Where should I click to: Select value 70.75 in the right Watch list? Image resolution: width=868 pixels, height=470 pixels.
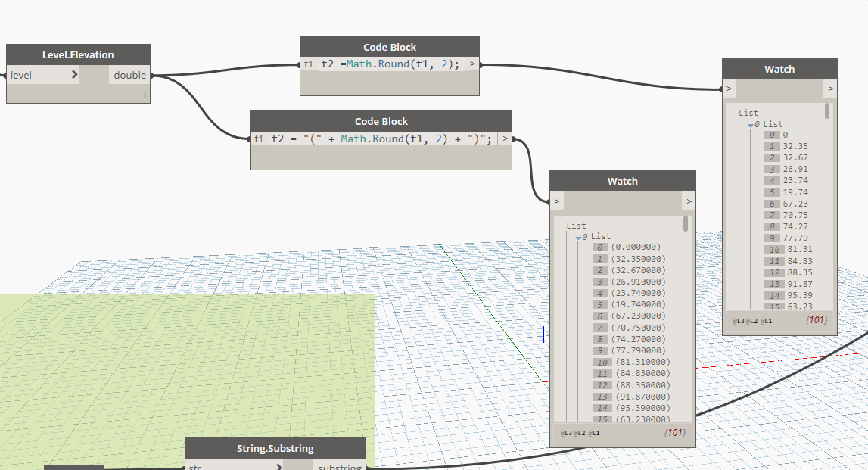[795, 215]
